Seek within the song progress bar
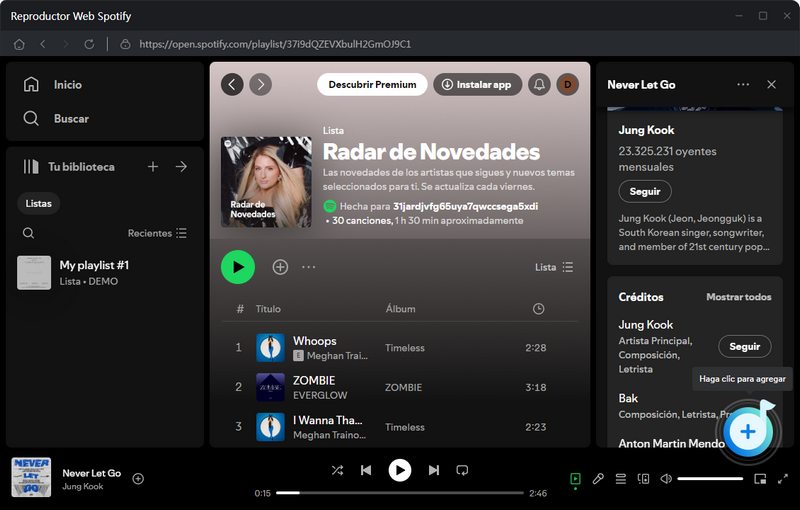Screen dimensions: 800x510 (x=400, y=493)
